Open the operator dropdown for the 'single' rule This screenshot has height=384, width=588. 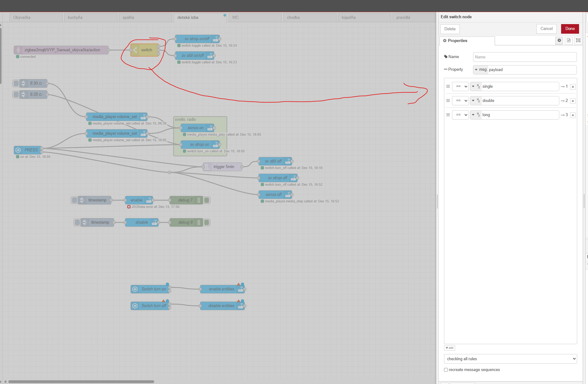[460, 87]
